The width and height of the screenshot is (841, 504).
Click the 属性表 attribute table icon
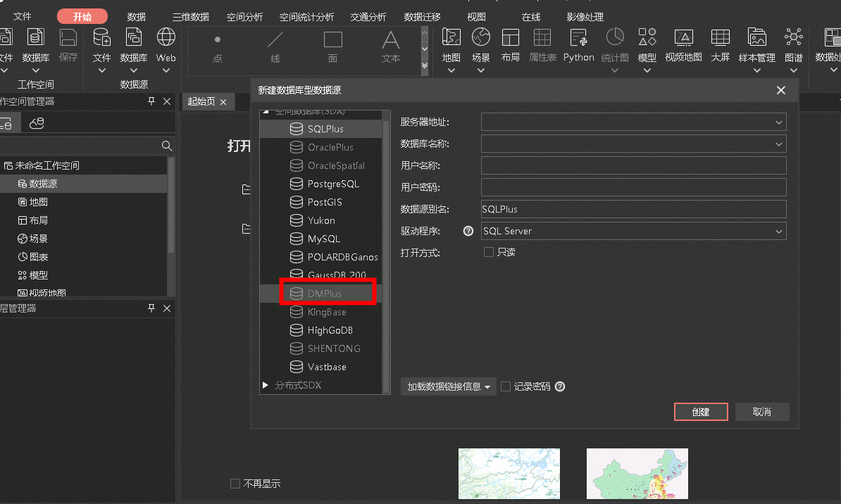542,37
